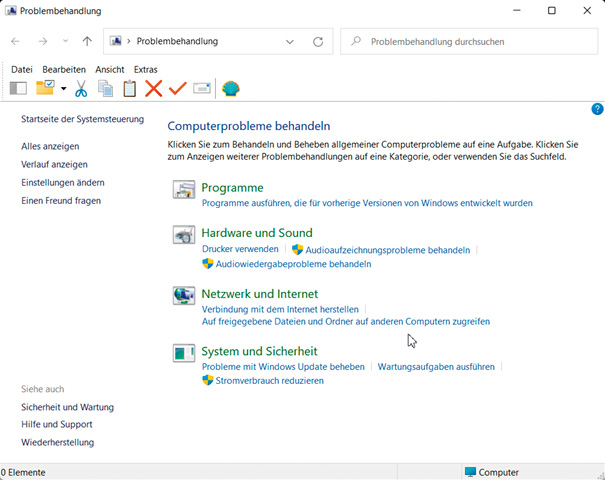
Task: Click Audiowiedergabeprobleme behandeln link
Action: [x=293, y=264]
